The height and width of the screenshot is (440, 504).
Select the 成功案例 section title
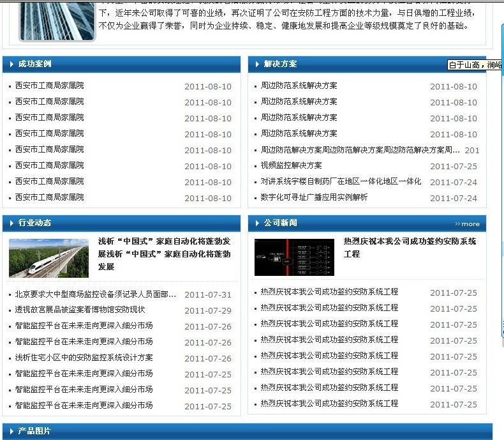pos(34,64)
